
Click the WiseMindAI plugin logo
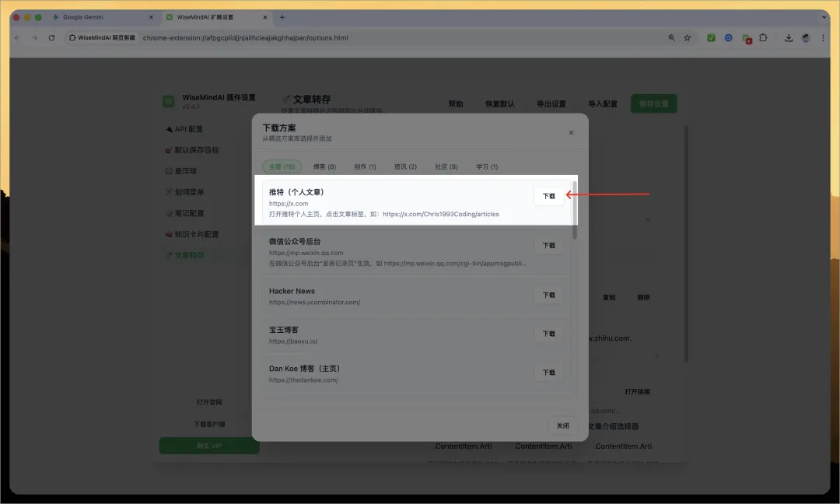tap(168, 100)
